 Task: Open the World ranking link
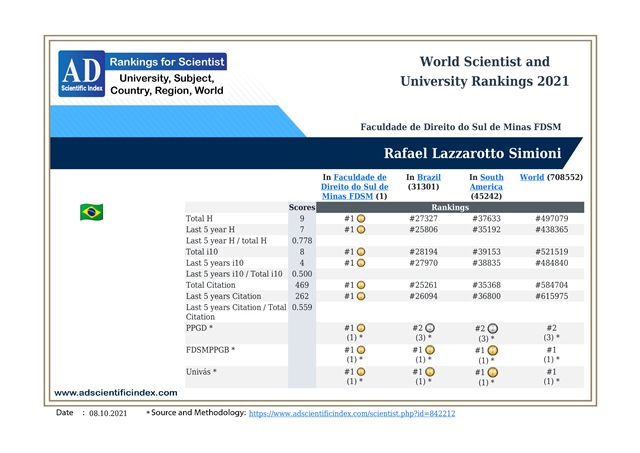(532, 177)
